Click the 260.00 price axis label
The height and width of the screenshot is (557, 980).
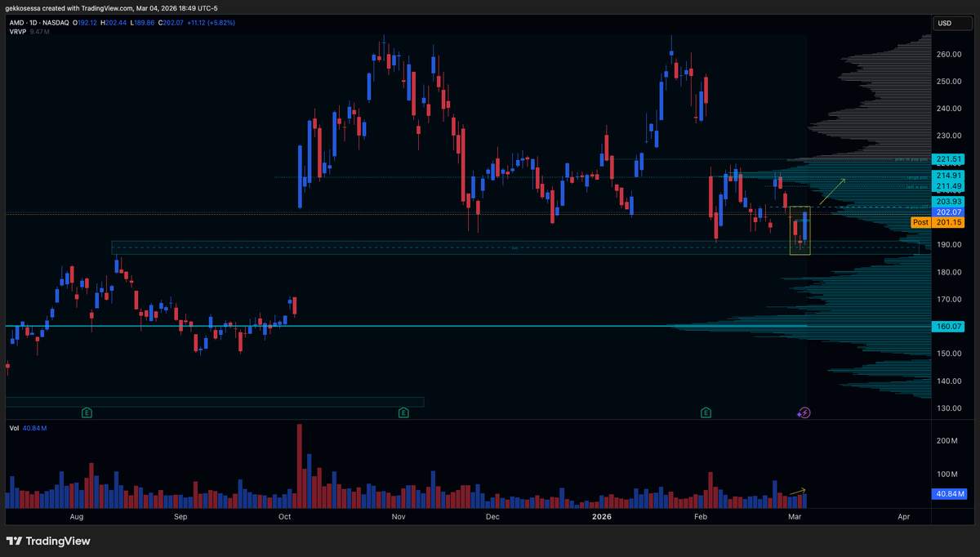(x=948, y=55)
